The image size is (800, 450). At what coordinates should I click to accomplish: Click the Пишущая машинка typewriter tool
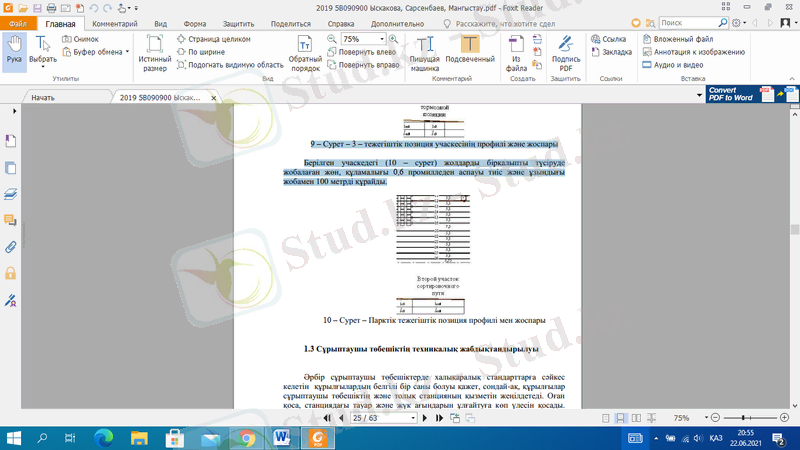(x=425, y=51)
